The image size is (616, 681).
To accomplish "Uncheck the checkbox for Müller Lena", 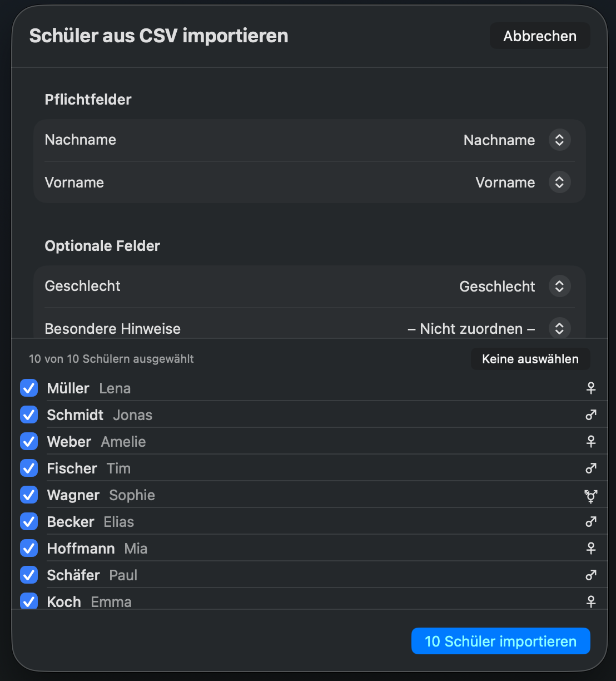I will click(28, 388).
